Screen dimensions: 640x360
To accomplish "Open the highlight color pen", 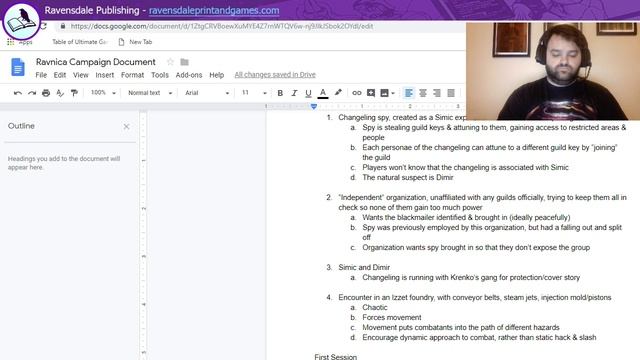I will [338, 93].
